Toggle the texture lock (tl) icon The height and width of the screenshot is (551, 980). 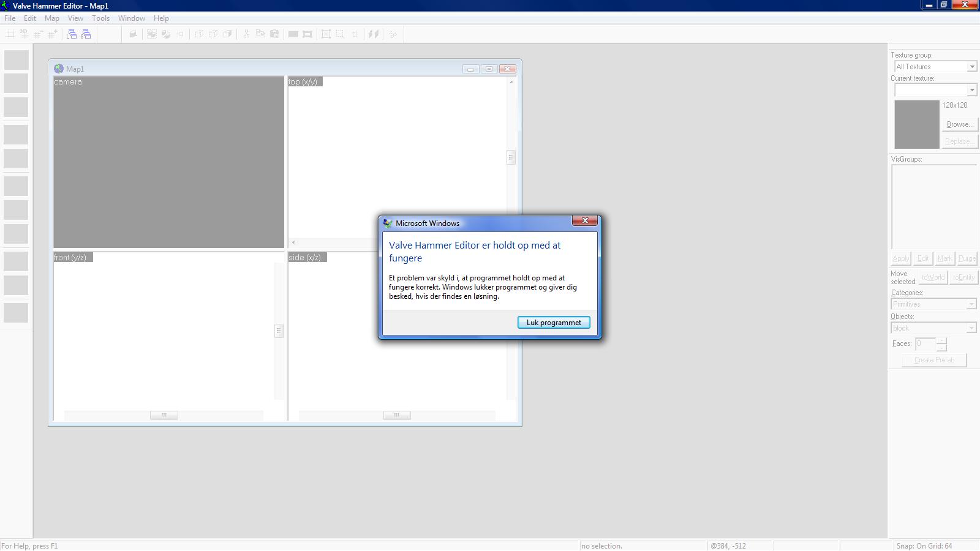(354, 34)
